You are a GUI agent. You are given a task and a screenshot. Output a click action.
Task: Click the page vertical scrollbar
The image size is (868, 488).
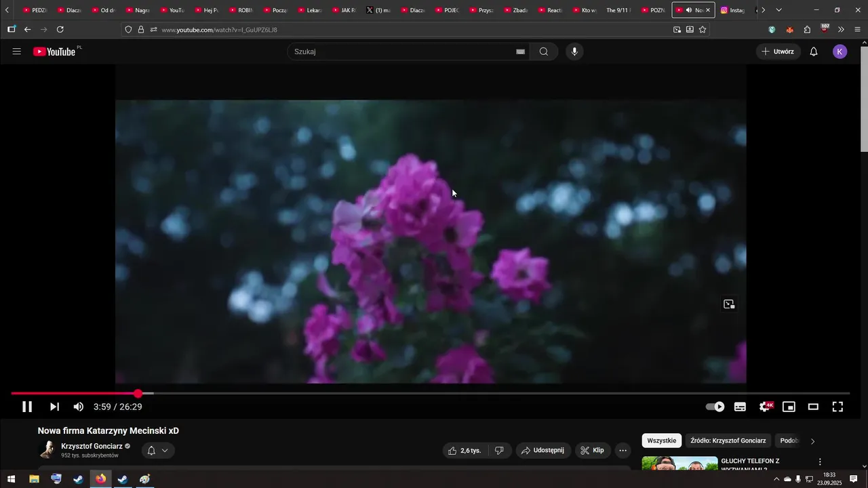point(863,98)
